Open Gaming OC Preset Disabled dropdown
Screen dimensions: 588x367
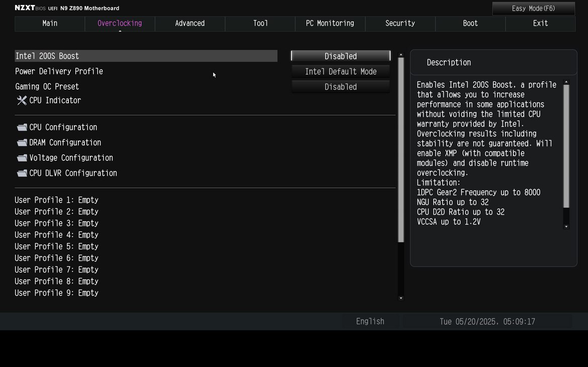341,87
